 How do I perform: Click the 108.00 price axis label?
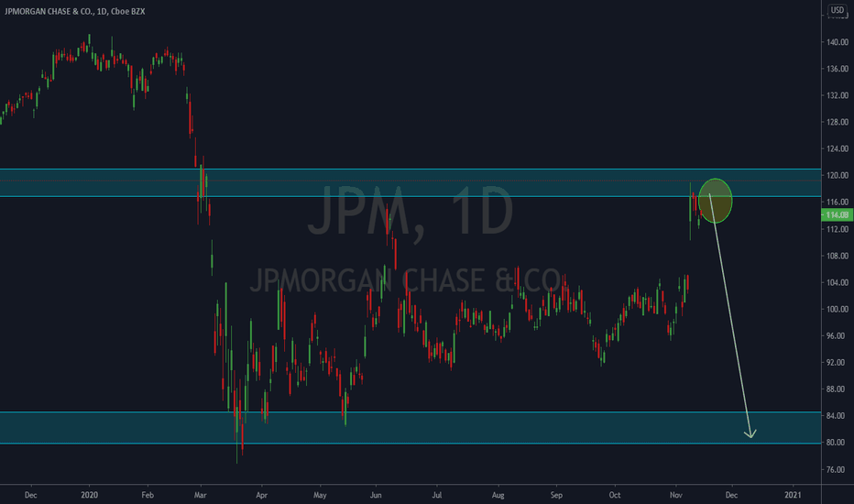tap(838, 256)
